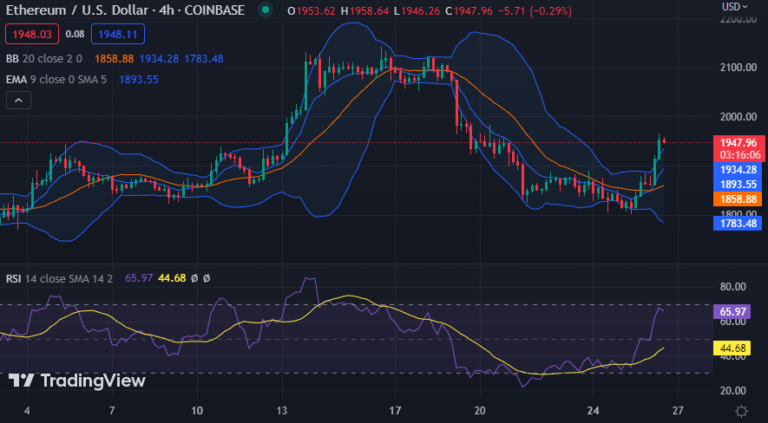Select the RSI 14 close indicator label
Screen dimensions: 768x423
click(x=59, y=279)
